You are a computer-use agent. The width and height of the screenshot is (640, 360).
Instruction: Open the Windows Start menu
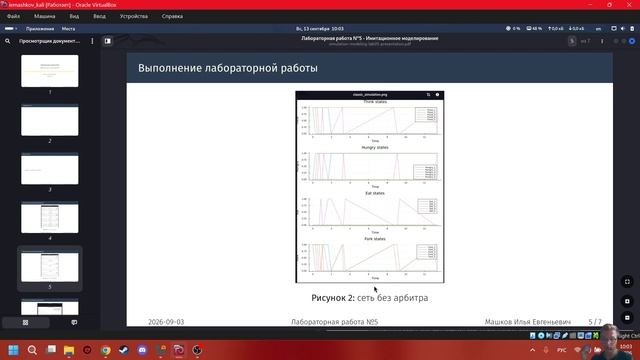[x=13, y=350]
